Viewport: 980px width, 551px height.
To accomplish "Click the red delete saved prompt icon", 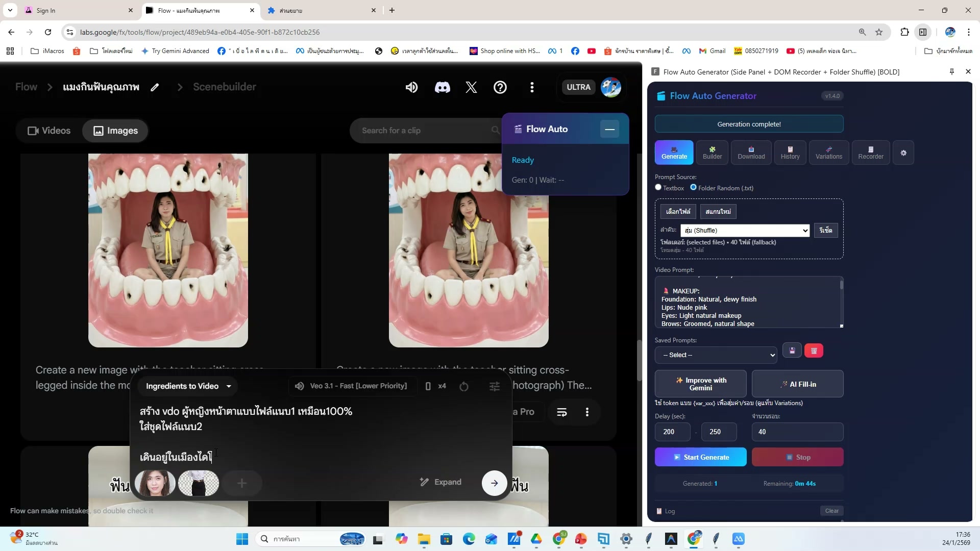I will tap(814, 351).
